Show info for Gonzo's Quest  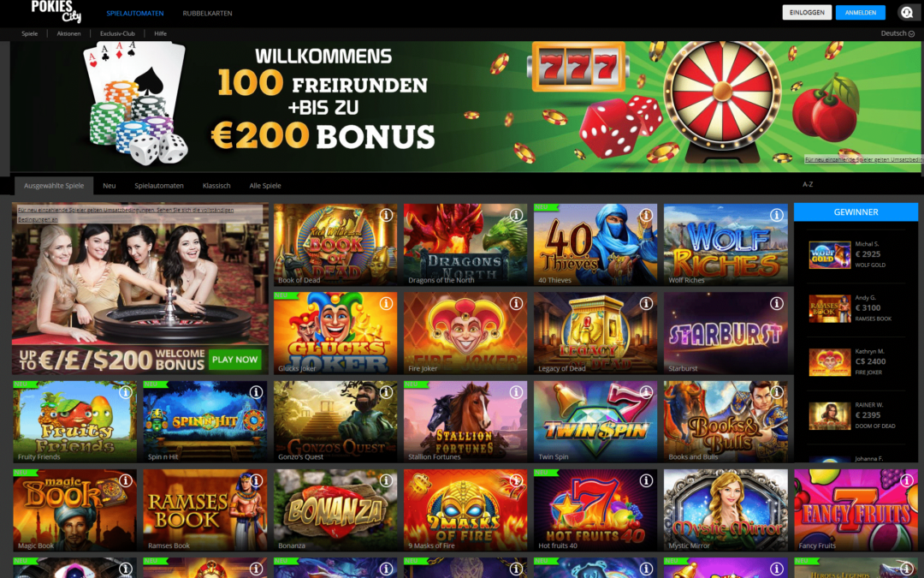[x=386, y=391]
